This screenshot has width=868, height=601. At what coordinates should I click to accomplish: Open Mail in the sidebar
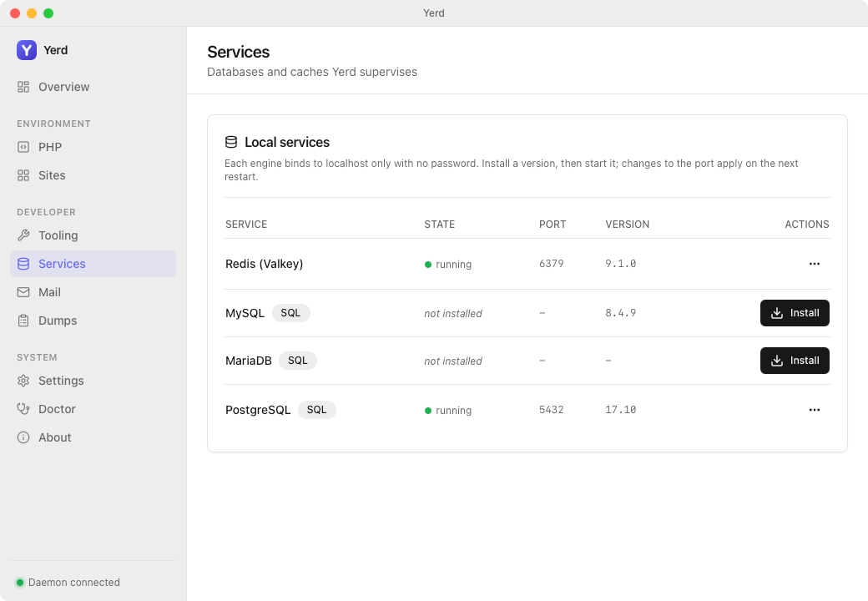pos(93,292)
